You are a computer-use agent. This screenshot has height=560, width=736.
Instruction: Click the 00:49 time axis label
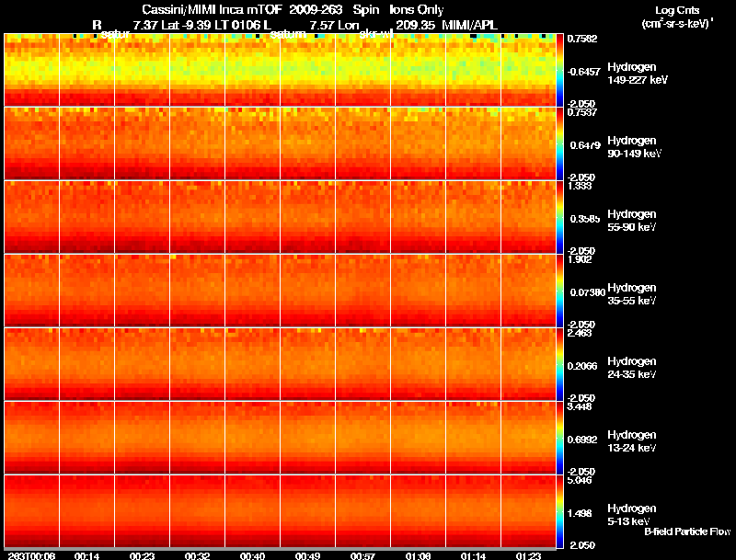click(307, 555)
